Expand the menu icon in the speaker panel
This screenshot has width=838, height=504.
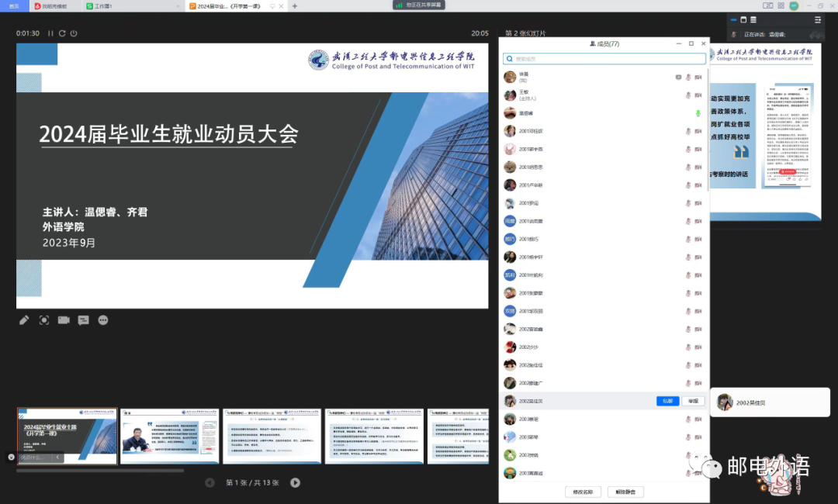[817, 19]
